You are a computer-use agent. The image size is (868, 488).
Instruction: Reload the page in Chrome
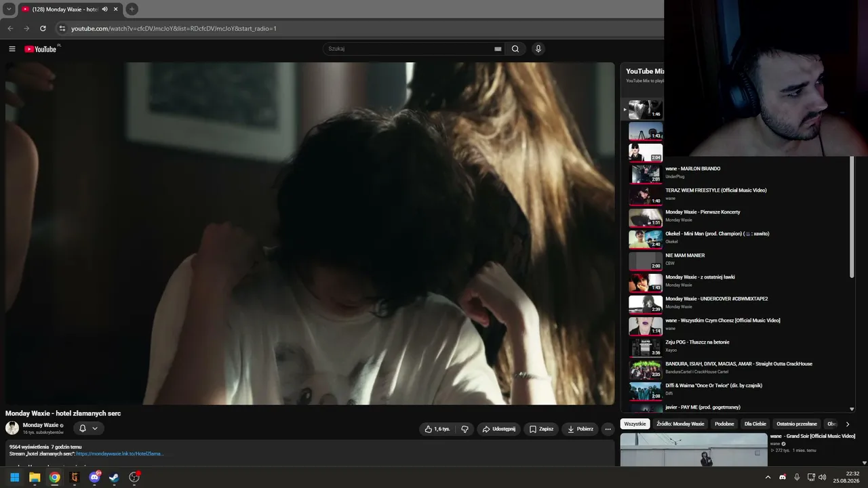(43, 28)
